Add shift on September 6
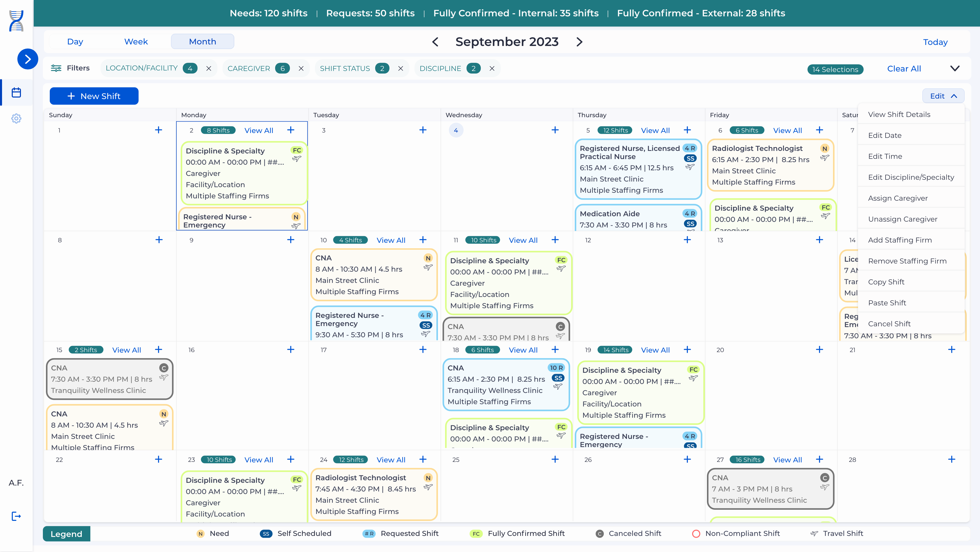Screen dimensions: 980x552 click(819, 130)
